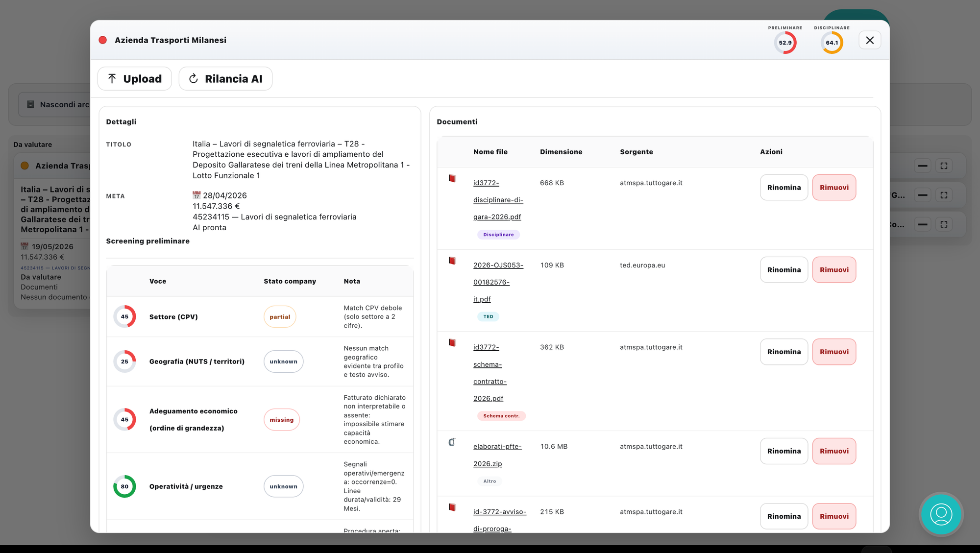Click the PDF icon beside schema-contratto file
The image size is (980, 553).
(x=452, y=343)
